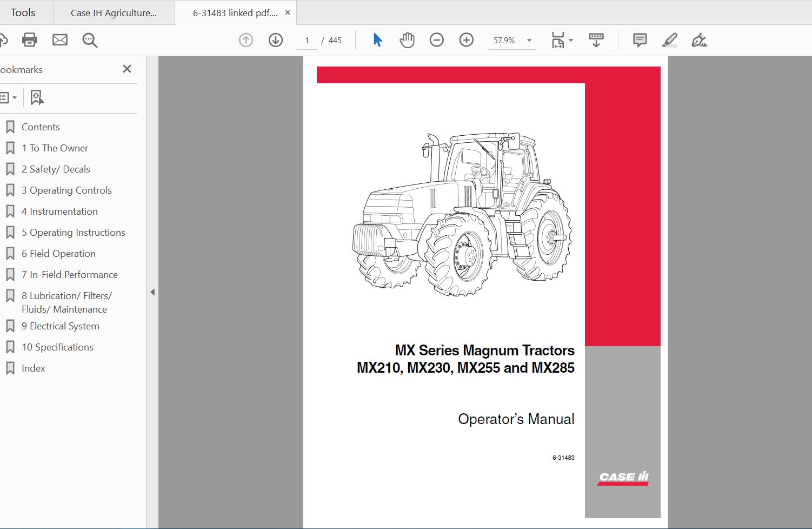Open the Sign document tool
Screen dimensions: 812x529
pos(698,40)
